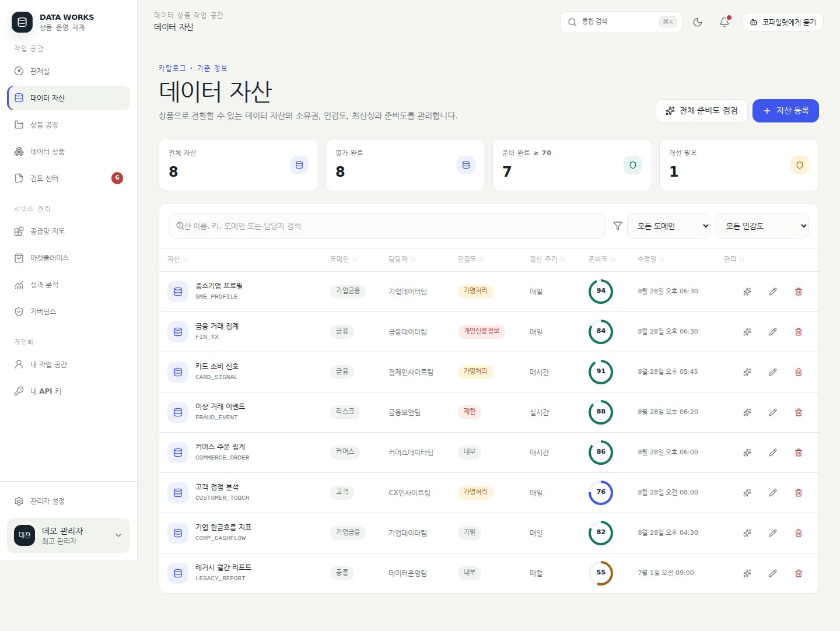Viewport: 840px width, 631px height.
Task: Run readiness check for 고객 접점 분석
Action: tap(747, 493)
